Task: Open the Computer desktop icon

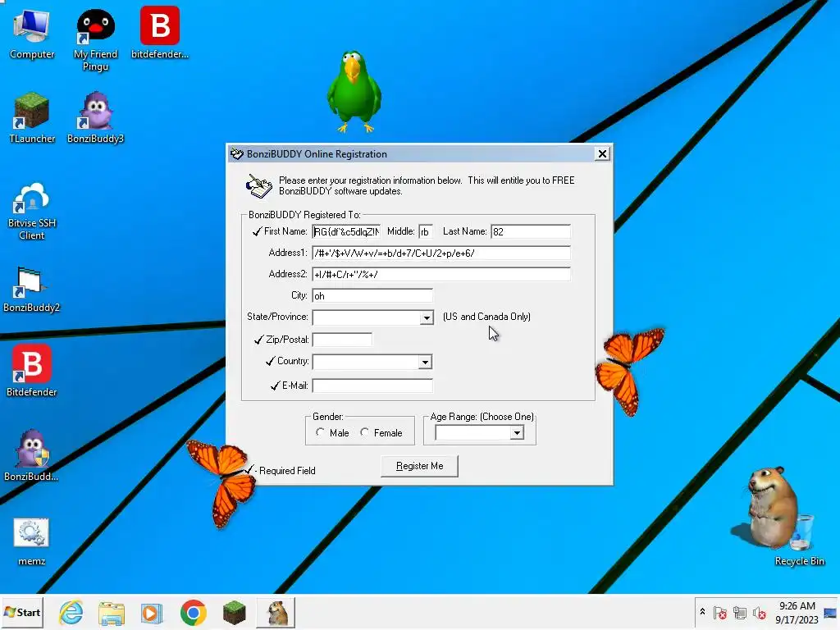Action: point(32,33)
